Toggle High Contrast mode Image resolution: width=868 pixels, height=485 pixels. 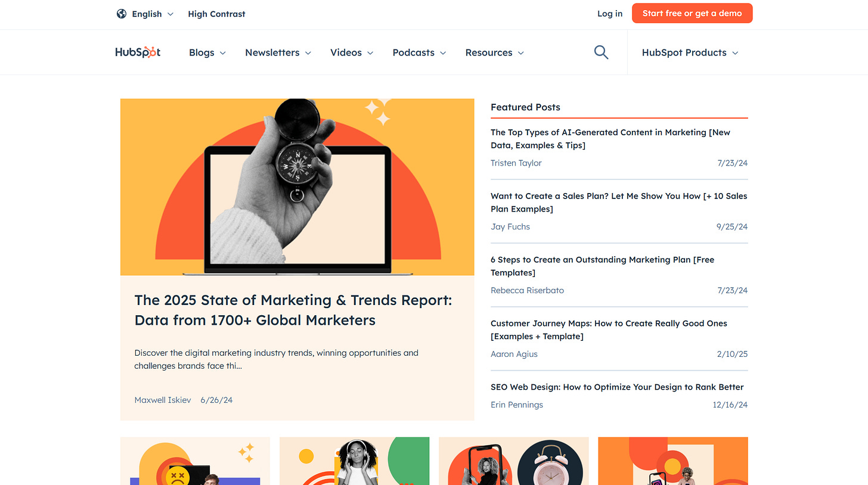(x=216, y=14)
